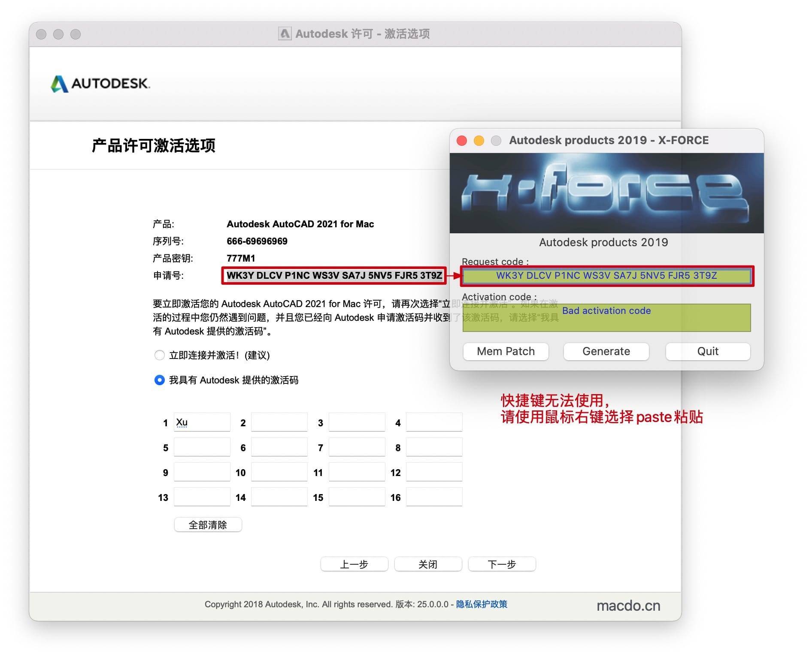
Task: Click the X-FORCE banner image
Action: [606, 193]
